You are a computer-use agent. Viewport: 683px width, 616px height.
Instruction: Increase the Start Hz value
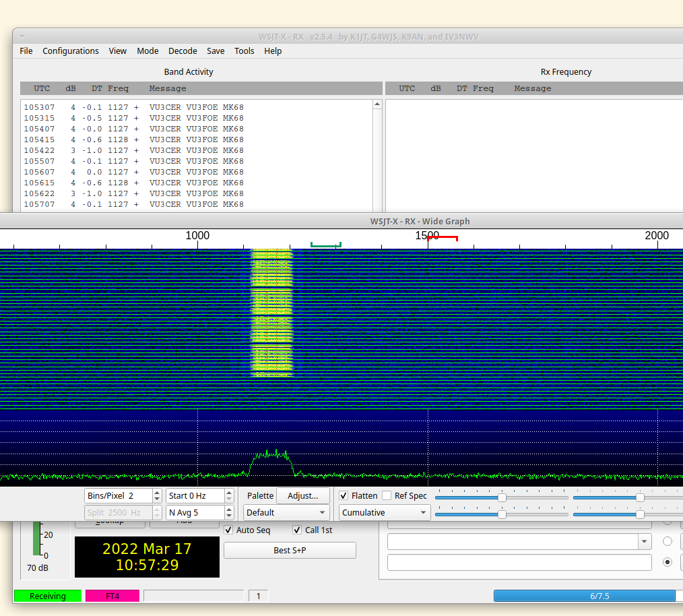[x=229, y=492]
